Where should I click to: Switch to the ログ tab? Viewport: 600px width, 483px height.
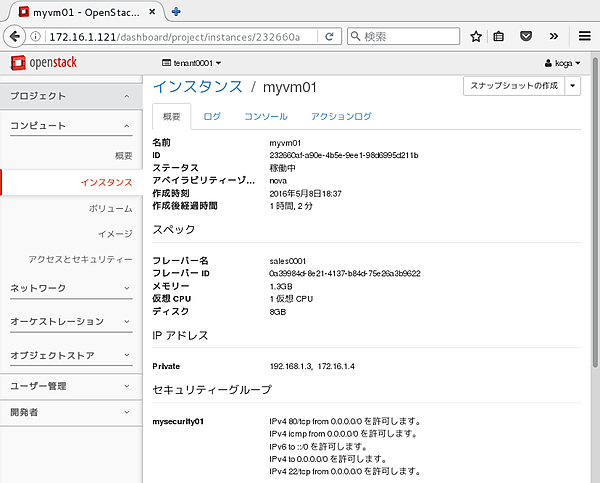tap(212, 117)
